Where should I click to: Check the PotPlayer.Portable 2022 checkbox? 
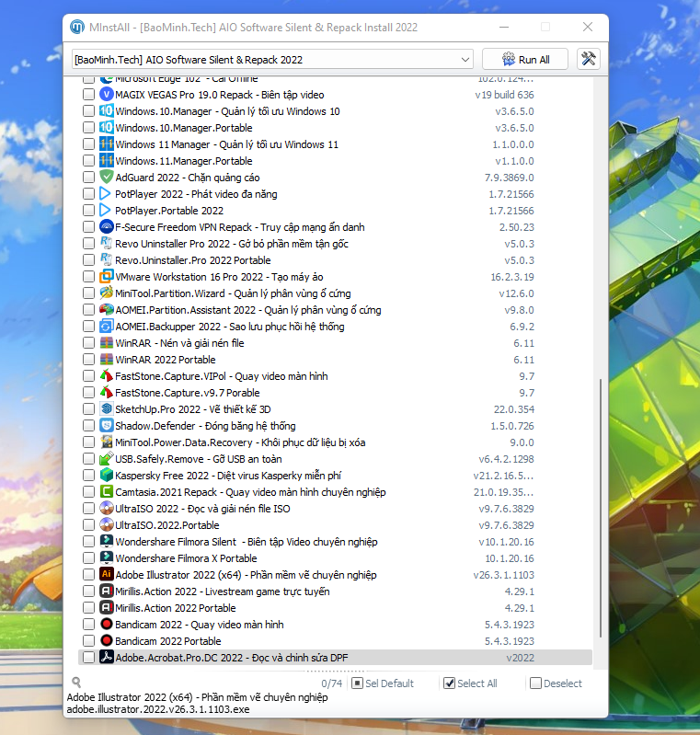click(x=88, y=211)
